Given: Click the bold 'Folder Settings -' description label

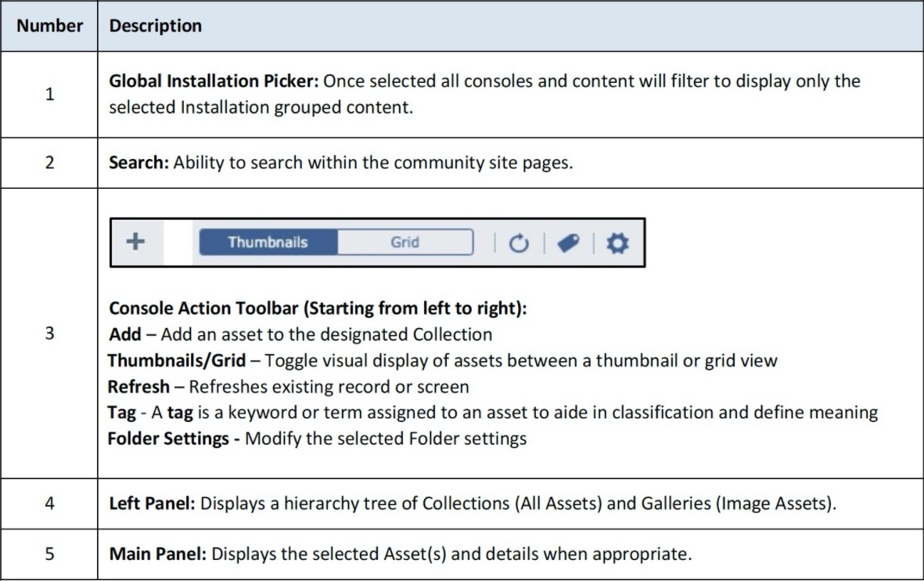Looking at the screenshot, I should click(x=174, y=438).
